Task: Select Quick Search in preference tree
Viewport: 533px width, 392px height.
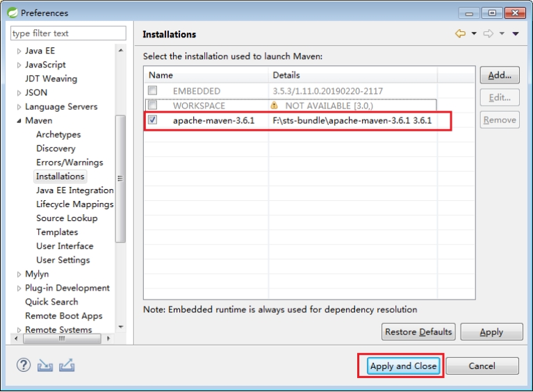Action: [x=51, y=302]
